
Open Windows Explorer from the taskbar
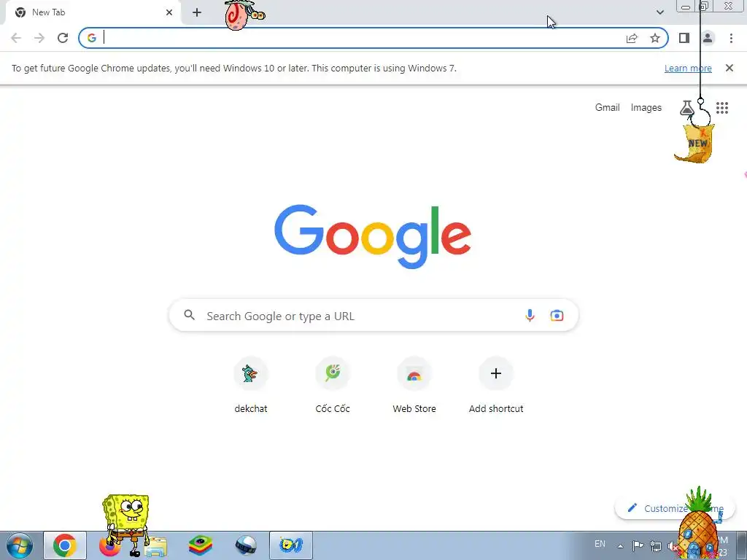pyautogui.click(x=156, y=546)
